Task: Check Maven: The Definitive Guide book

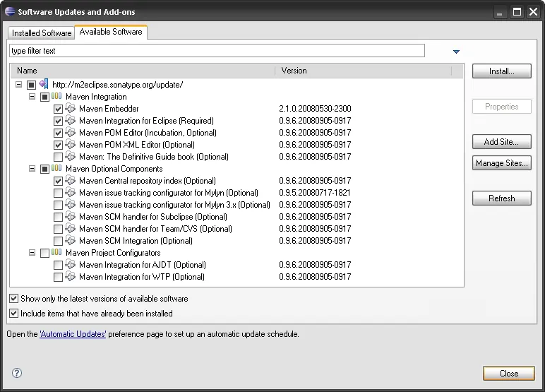Action: coord(58,157)
